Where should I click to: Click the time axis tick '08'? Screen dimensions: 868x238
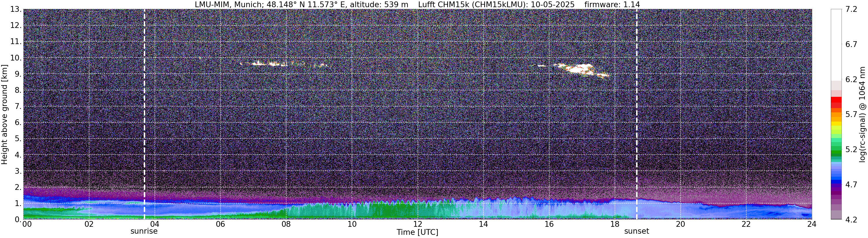[286, 224]
